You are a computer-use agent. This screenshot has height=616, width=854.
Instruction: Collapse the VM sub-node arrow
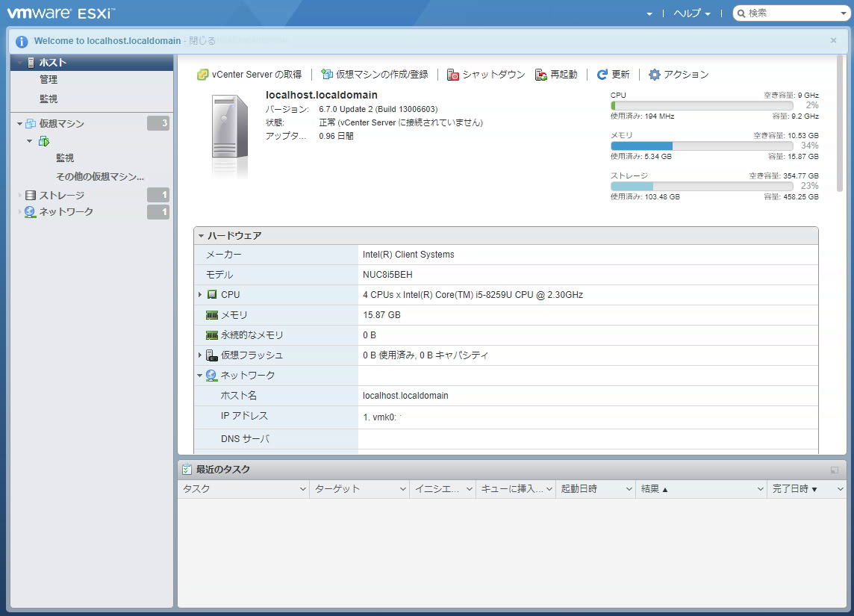29,142
